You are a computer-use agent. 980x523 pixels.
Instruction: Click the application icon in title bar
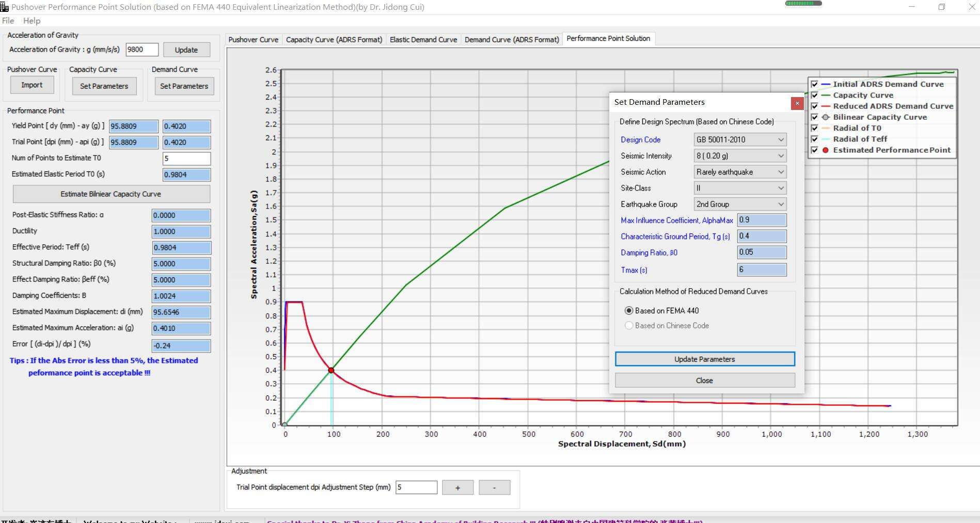5,7
